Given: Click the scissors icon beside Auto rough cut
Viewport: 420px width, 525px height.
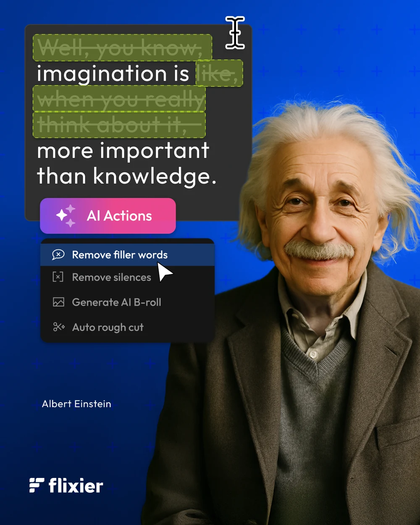Looking at the screenshot, I should [x=59, y=327].
